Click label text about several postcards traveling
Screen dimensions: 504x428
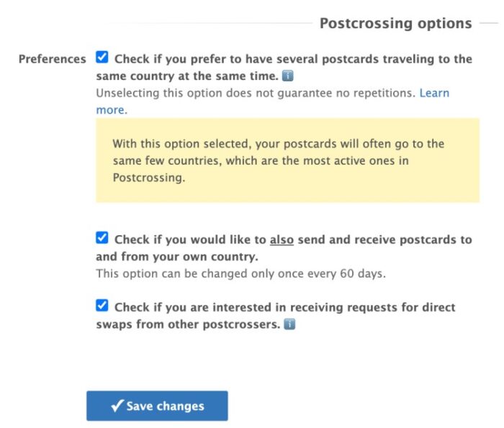284,68
